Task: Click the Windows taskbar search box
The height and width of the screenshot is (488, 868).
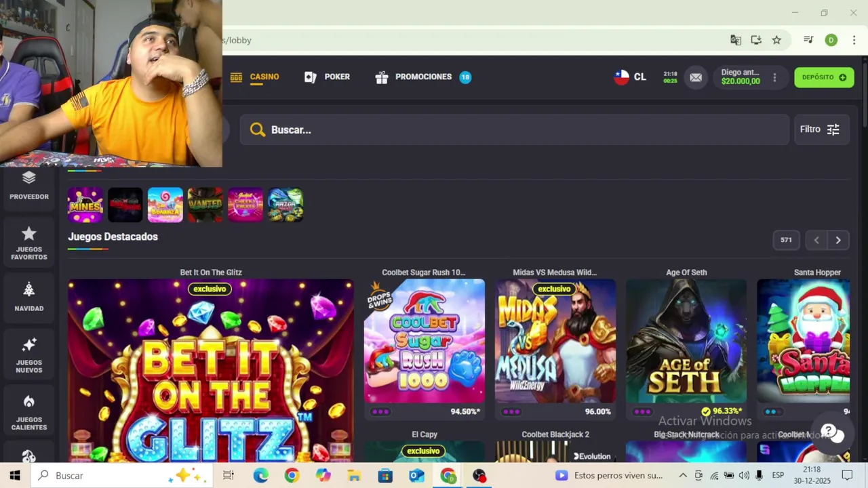Action: (122, 476)
